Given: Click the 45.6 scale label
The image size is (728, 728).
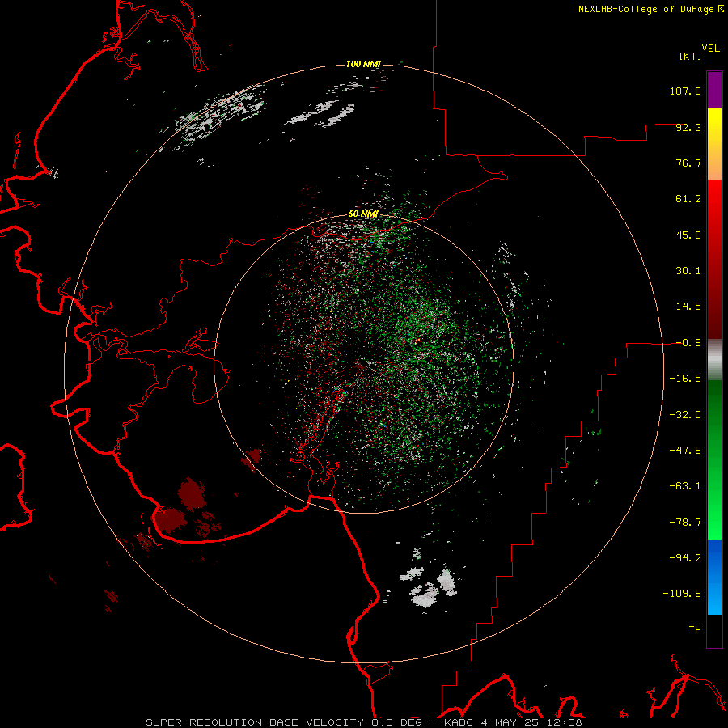Looking at the screenshot, I should click(x=688, y=235).
